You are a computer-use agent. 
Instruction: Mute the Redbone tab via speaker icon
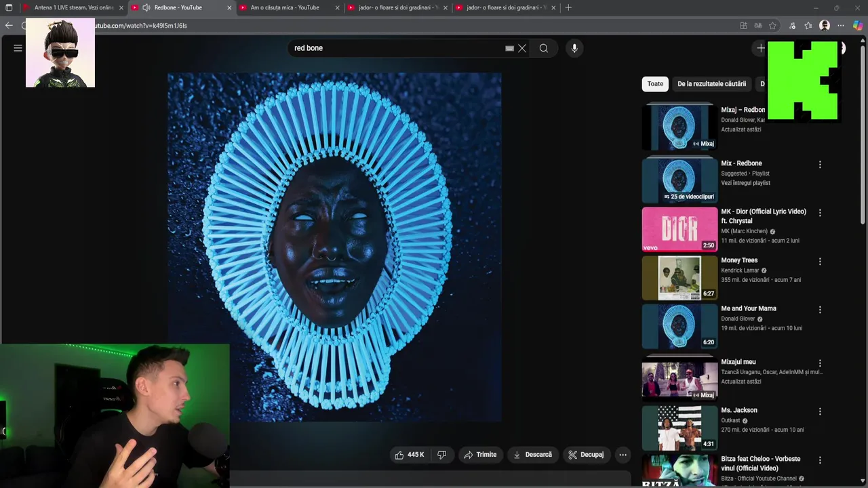146,7
